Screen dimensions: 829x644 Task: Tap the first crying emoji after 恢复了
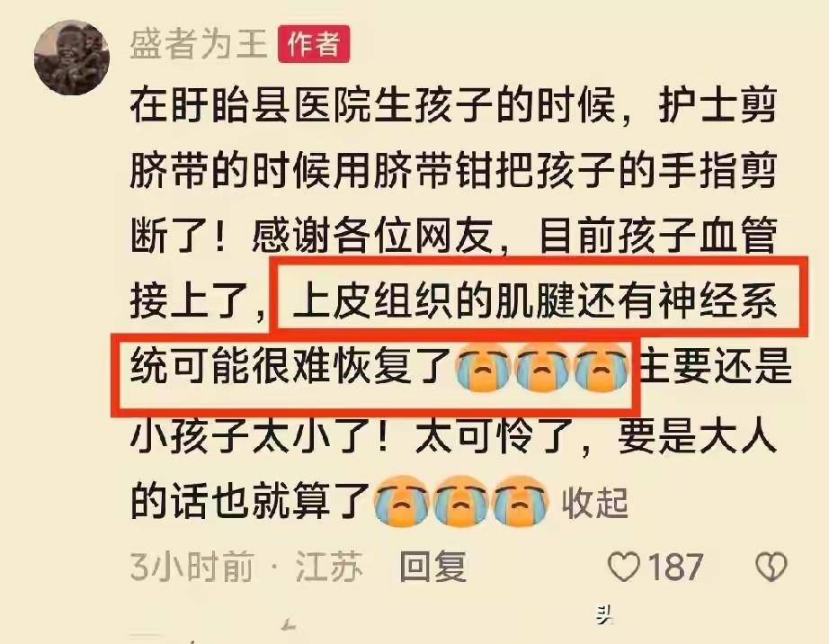[483, 368]
